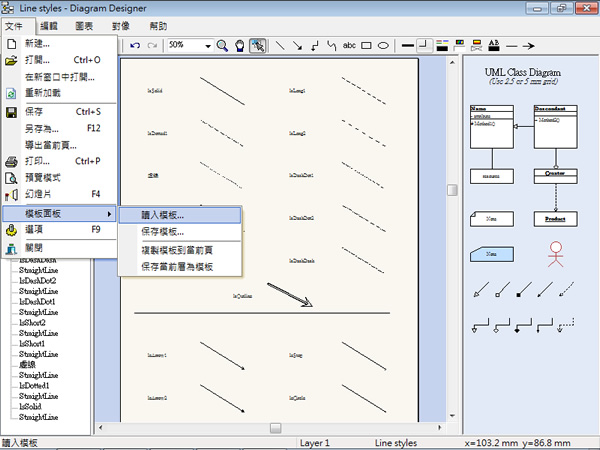
Task: Open the 50% zoom level dropdown
Action: coord(208,45)
